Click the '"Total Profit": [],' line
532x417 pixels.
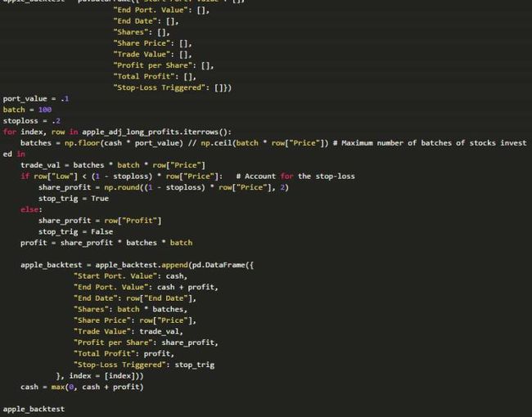pos(155,77)
